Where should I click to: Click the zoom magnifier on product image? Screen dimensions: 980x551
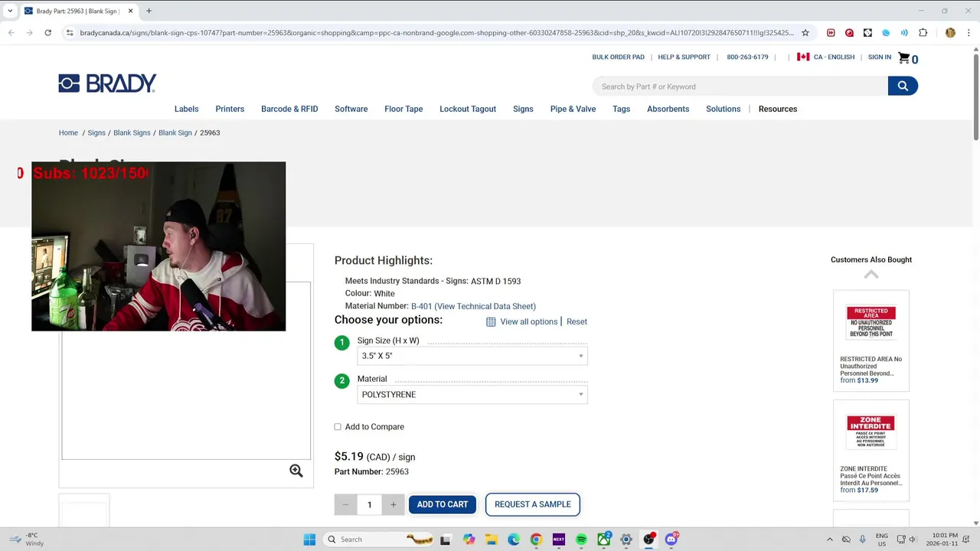296,471
